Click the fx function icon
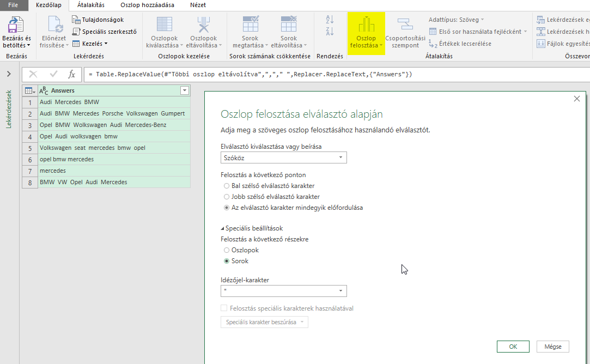This screenshot has width=590, height=364. 71,74
